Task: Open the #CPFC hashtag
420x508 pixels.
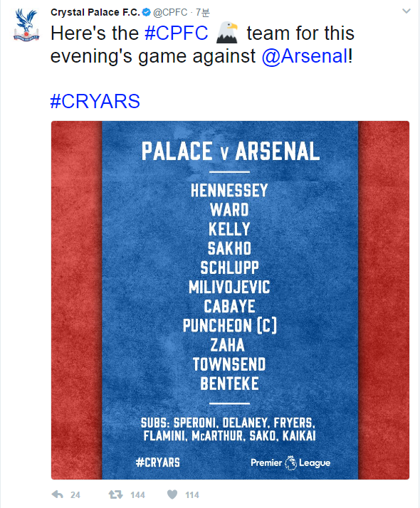Action: [177, 33]
